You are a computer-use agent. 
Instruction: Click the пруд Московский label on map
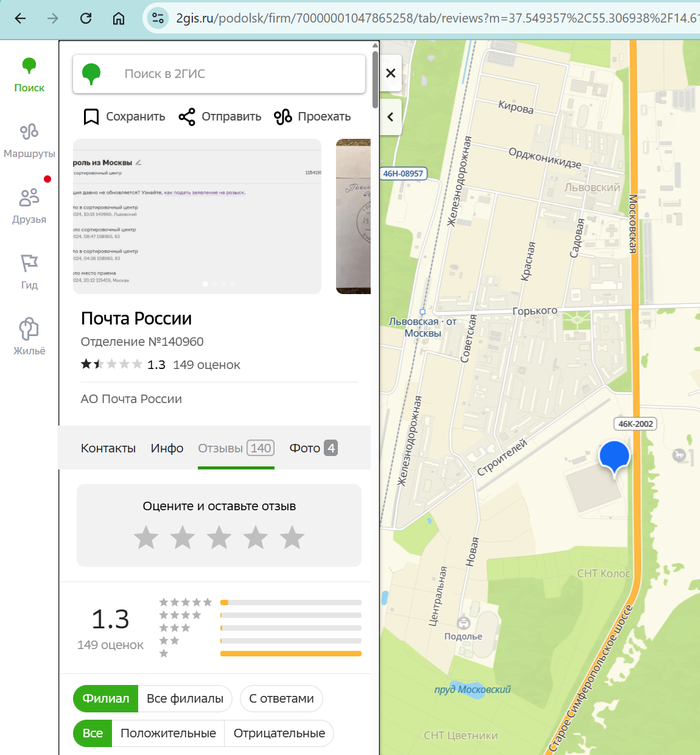click(x=472, y=690)
